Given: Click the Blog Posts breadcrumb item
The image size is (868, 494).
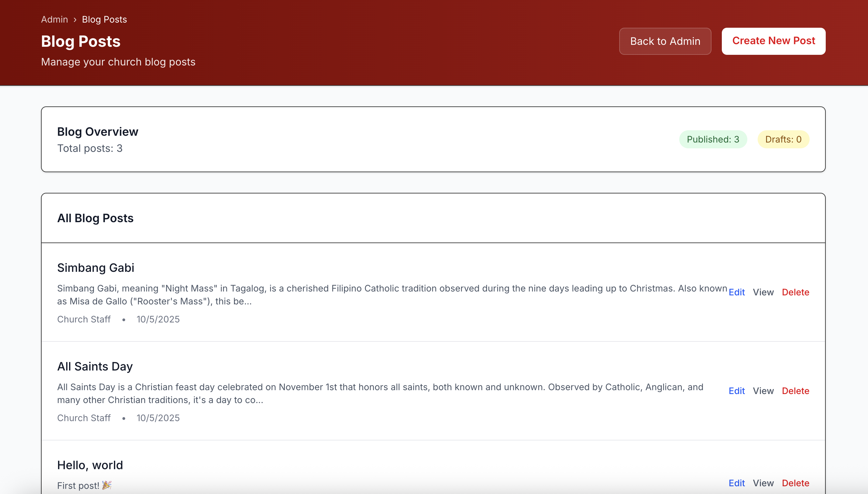Looking at the screenshot, I should 104,19.
